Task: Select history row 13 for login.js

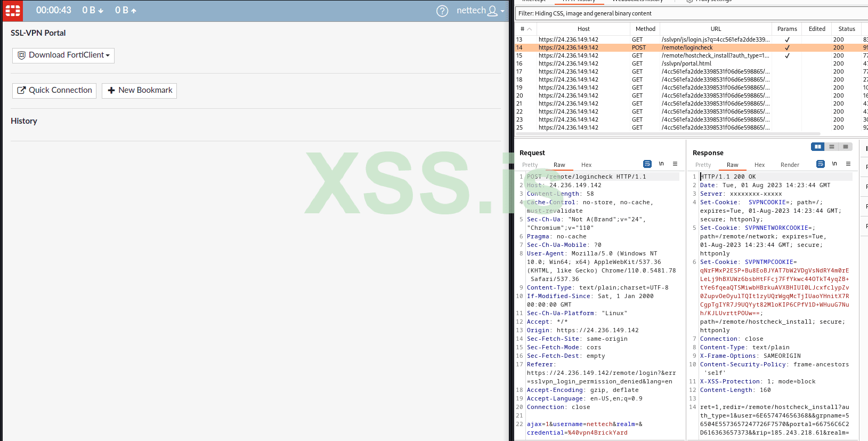Action: click(692, 39)
